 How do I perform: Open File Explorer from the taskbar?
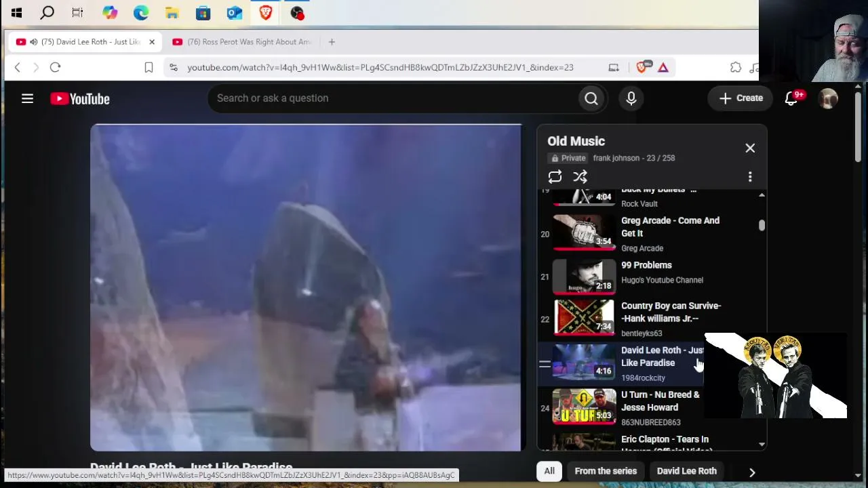(172, 12)
